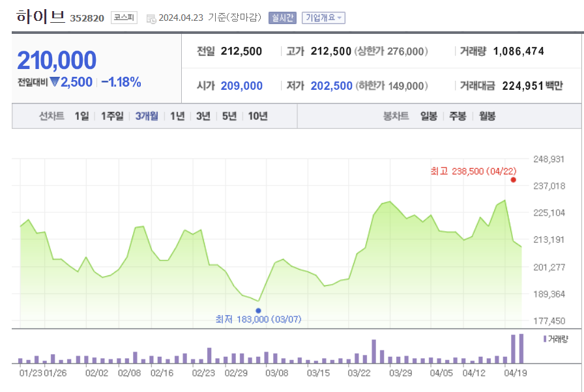
Task: Switch to 월봉 candle chart
Action: tap(487, 116)
